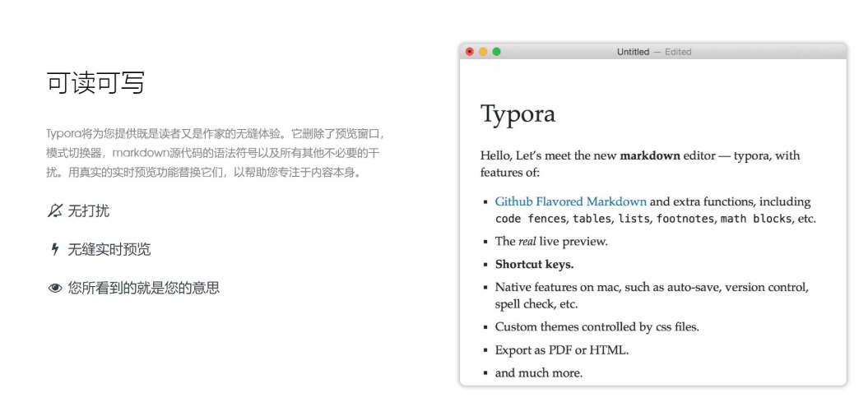The width and height of the screenshot is (868, 407).
Task: Click the 可读可写 section heading
Action: (95, 83)
